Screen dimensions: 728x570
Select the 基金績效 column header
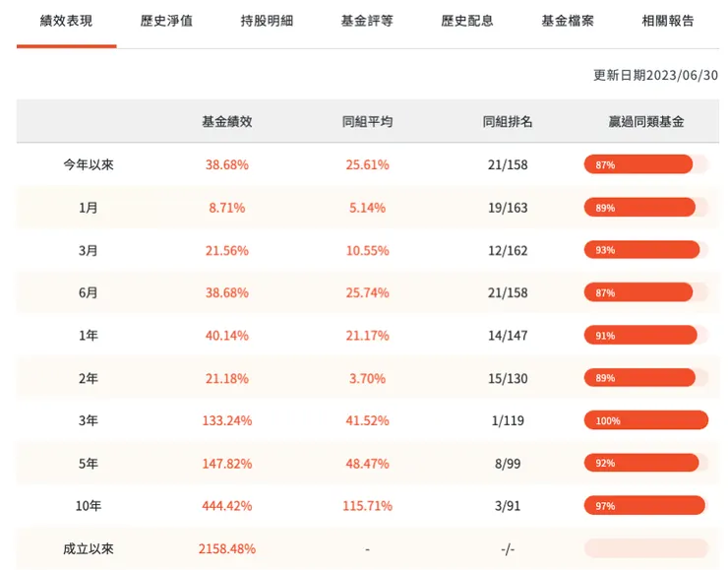(227, 122)
